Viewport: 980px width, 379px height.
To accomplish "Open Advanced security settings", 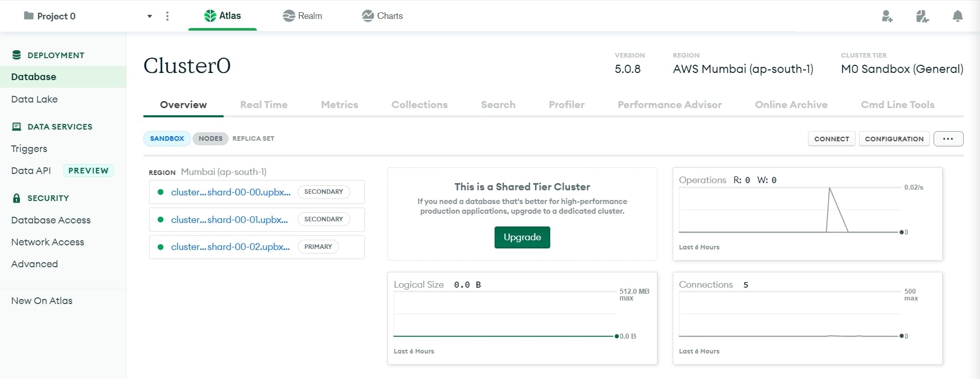I will [34, 264].
